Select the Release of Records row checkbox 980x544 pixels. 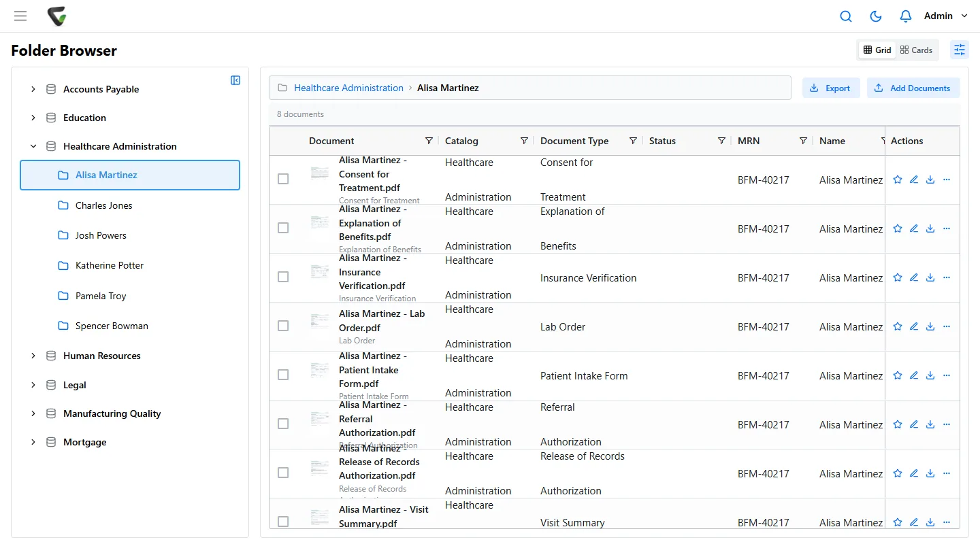(x=283, y=473)
